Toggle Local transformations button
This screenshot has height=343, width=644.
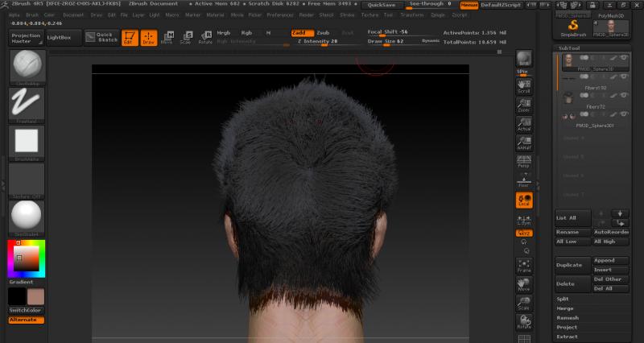click(x=524, y=200)
